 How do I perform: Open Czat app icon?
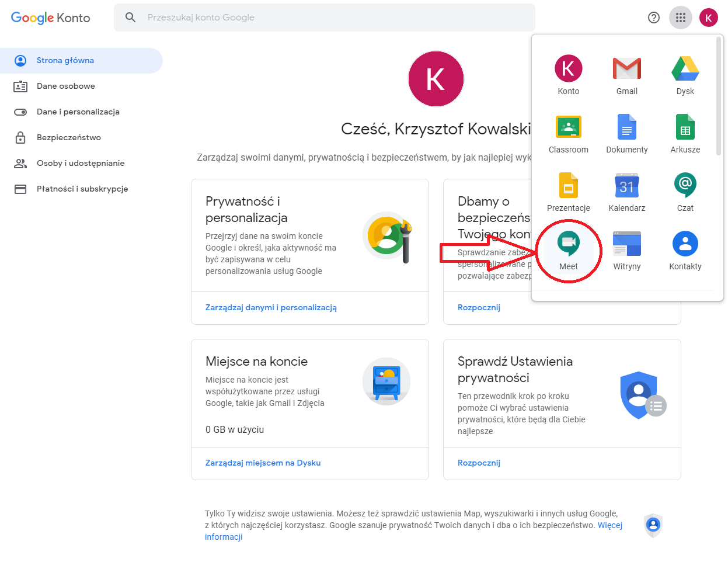(685, 192)
